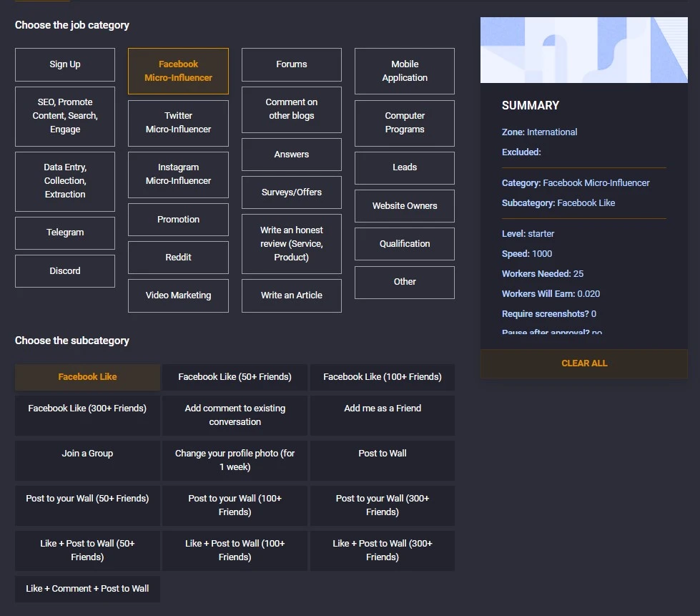Select the Forums job category
700x616 pixels.
point(292,64)
